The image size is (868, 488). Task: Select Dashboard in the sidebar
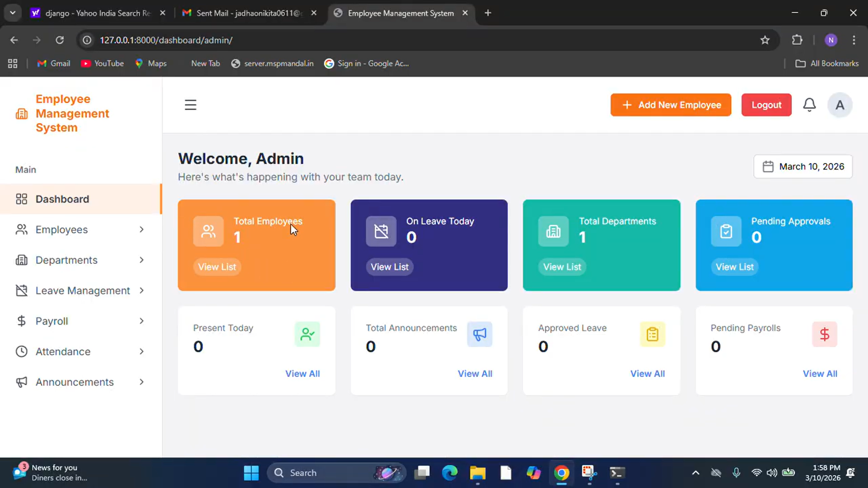coord(81,199)
